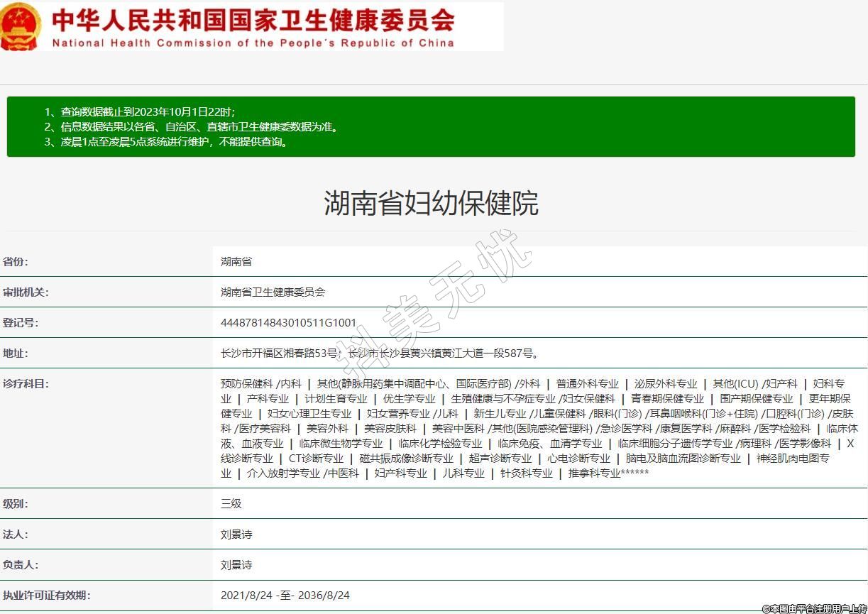Click the Chinese National Health Commission title

(x=253, y=20)
